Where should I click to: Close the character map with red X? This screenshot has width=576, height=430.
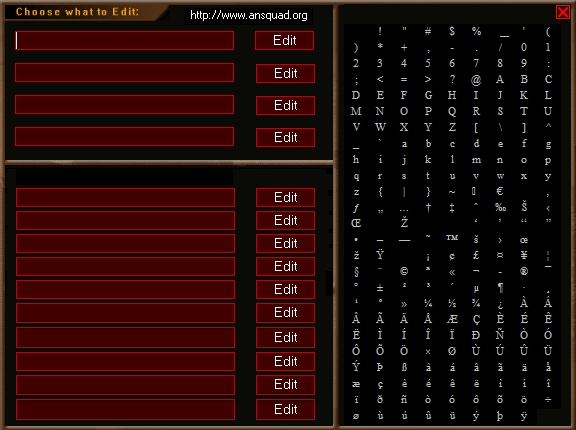click(x=563, y=12)
